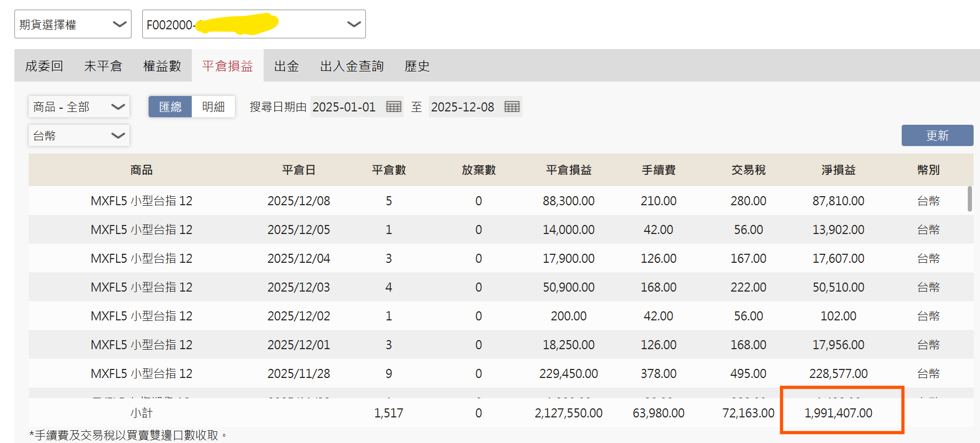Viewport: 980px width, 443px height.
Task: Open the 商品 - 全部 product filter dropdown
Action: tap(79, 107)
